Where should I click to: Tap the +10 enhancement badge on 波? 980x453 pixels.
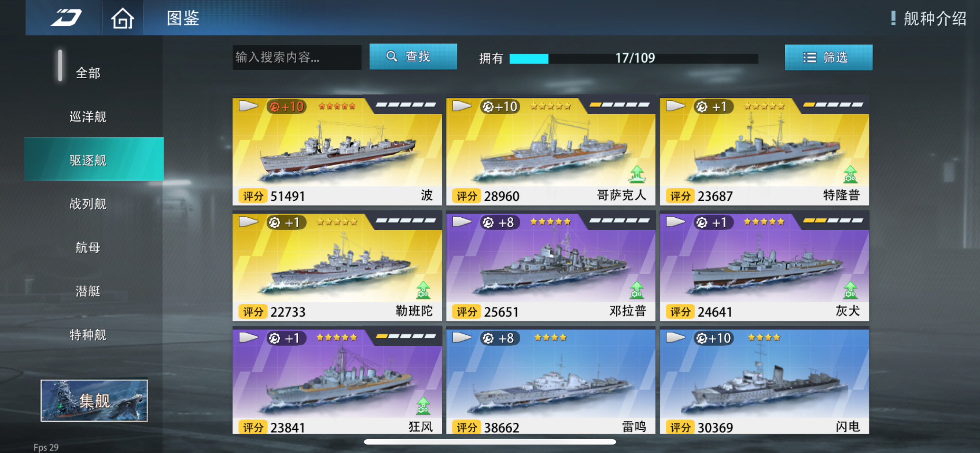[x=286, y=107]
